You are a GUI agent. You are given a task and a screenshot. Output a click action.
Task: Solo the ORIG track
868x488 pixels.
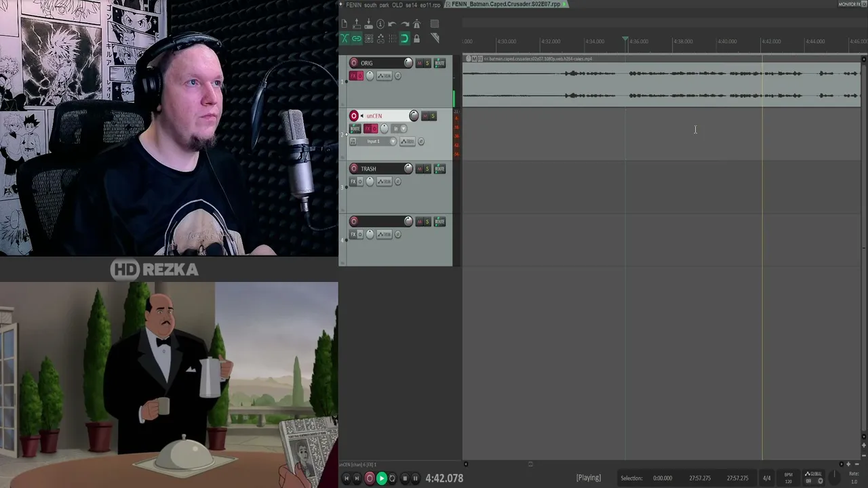point(427,63)
